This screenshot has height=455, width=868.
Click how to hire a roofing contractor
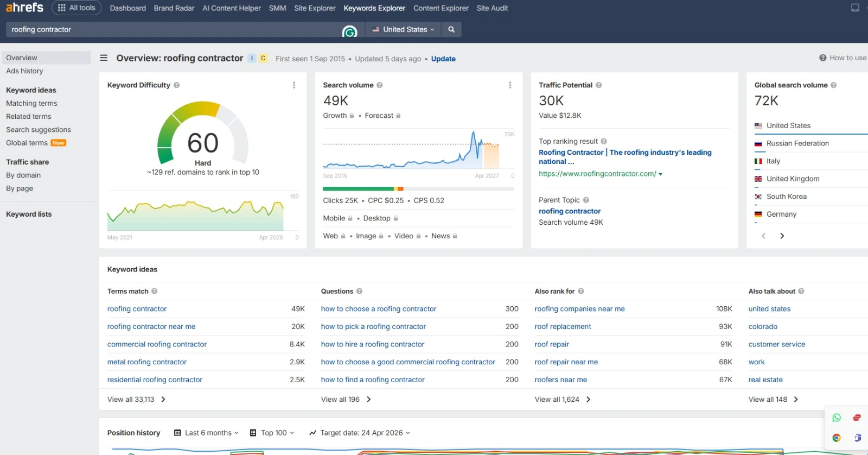[x=373, y=344]
